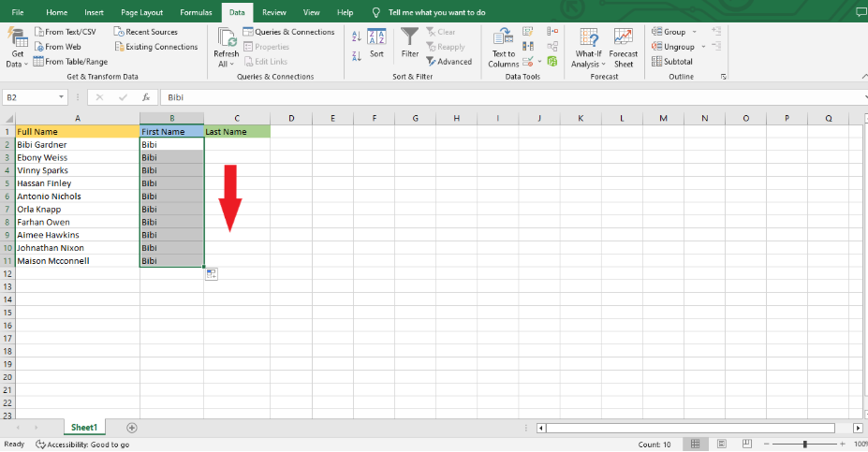Switch to the Home tab
The height and width of the screenshot is (452, 868).
(56, 12)
